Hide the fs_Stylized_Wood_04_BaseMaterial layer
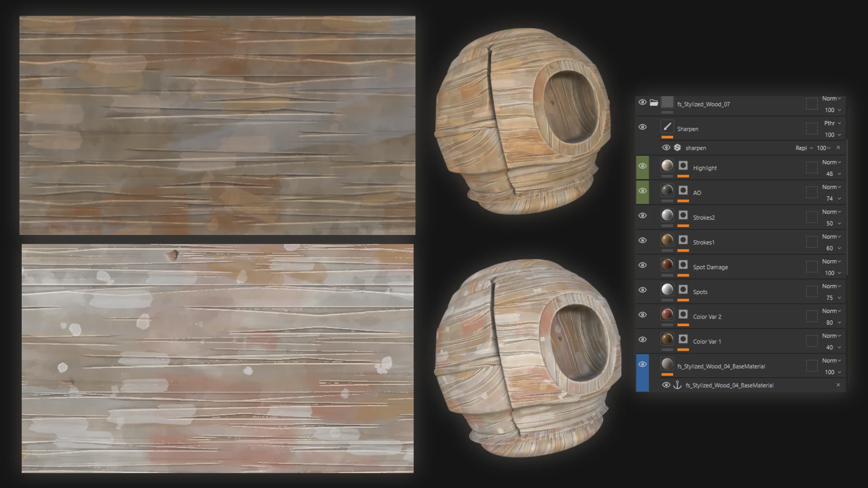 click(642, 364)
